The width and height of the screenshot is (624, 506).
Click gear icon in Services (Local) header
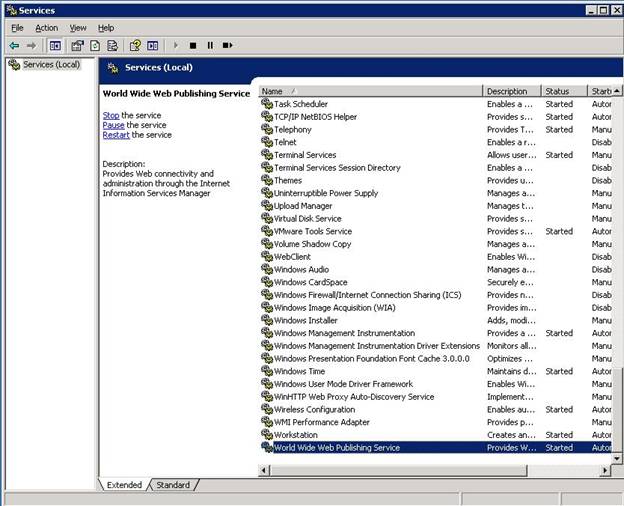pos(113,68)
